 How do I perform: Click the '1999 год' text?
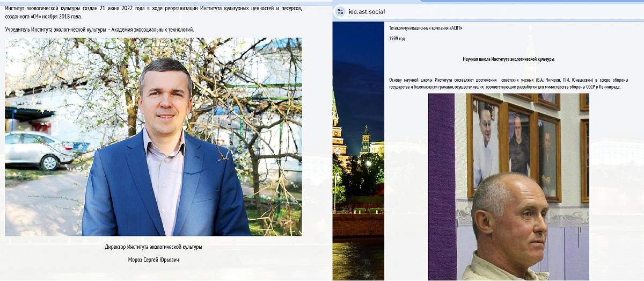397,39
